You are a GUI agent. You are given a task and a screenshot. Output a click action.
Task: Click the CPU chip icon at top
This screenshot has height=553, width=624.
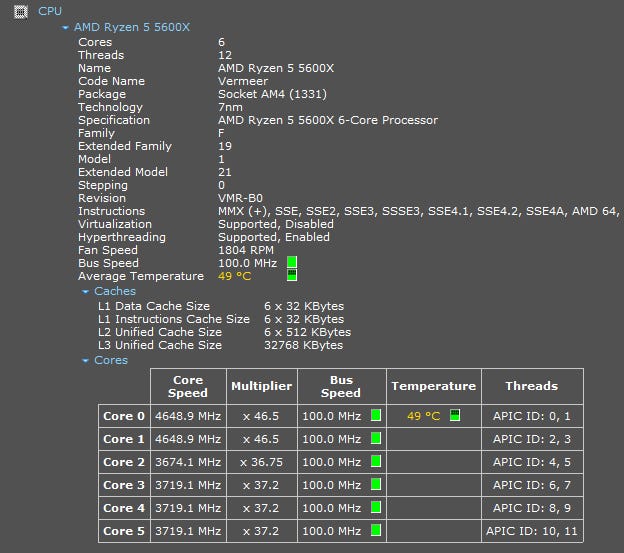(x=21, y=11)
